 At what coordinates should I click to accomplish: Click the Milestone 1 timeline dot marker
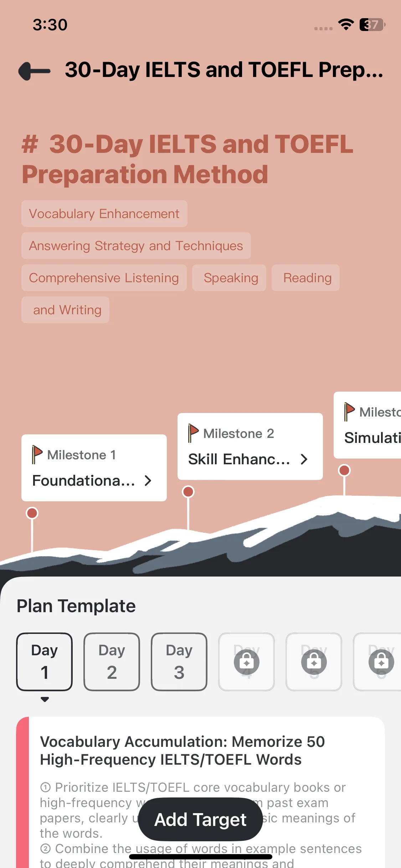[x=32, y=513]
